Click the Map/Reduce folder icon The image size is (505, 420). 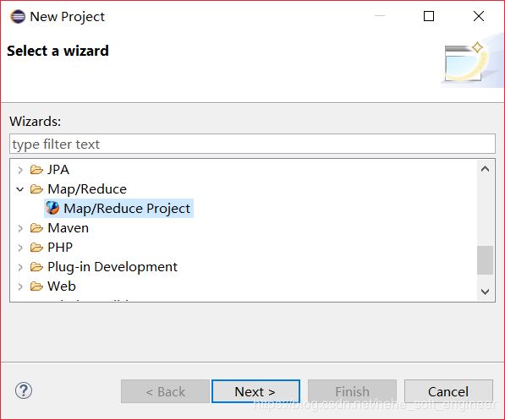36,189
